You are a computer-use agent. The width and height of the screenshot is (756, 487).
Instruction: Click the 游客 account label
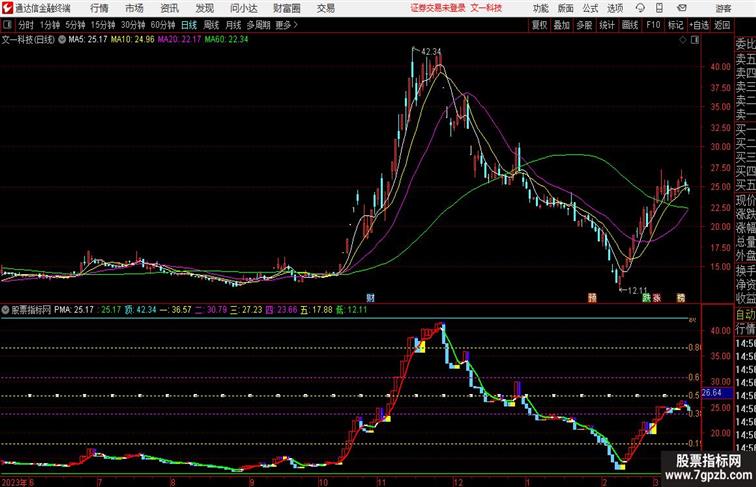click(x=724, y=8)
